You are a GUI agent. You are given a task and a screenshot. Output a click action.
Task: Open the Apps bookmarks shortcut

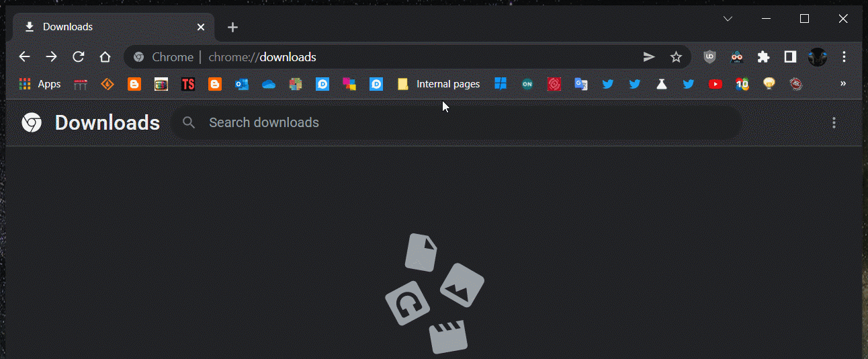click(x=40, y=84)
